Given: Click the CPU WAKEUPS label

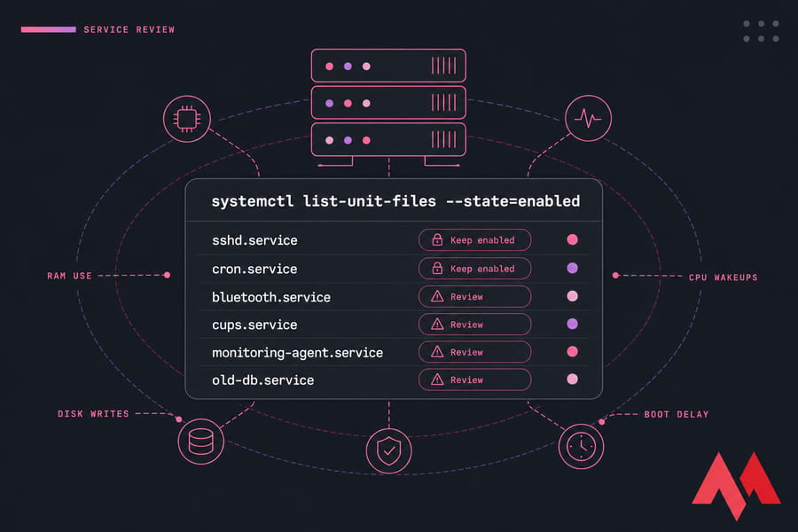Looking at the screenshot, I should coord(723,277).
